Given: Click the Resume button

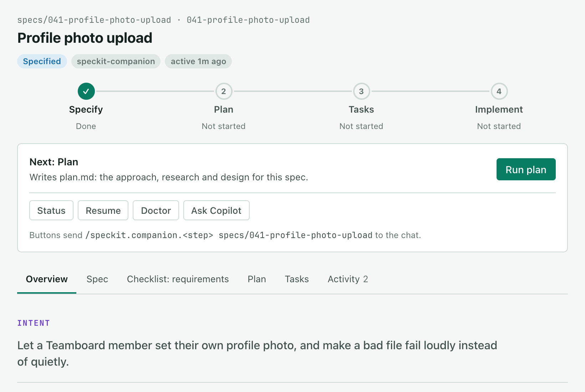Looking at the screenshot, I should [x=103, y=210].
